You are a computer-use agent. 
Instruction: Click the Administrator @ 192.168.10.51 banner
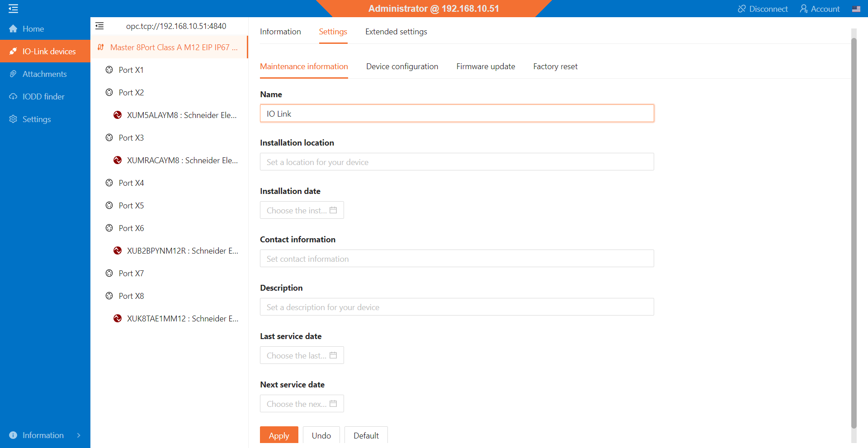[434, 9]
